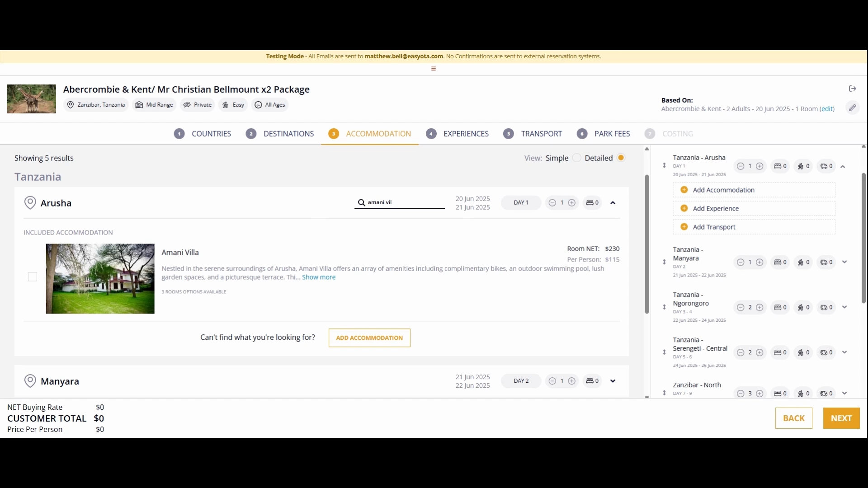Viewport: 868px width, 488px height.
Task: Click the Arusha accommodation search field
Action: (x=400, y=202)
